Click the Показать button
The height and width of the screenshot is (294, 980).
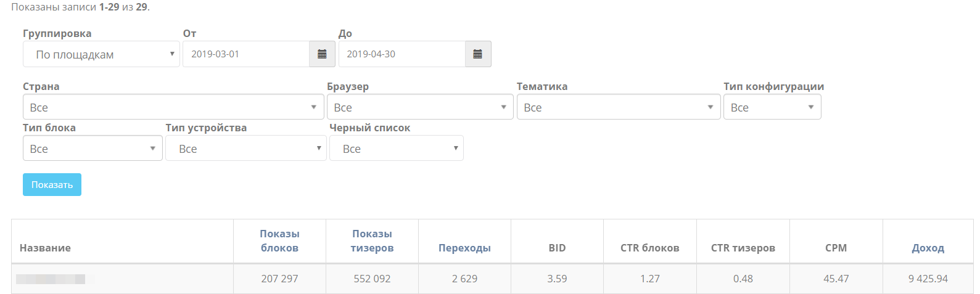pyautogui.click(x=52, y=185)
